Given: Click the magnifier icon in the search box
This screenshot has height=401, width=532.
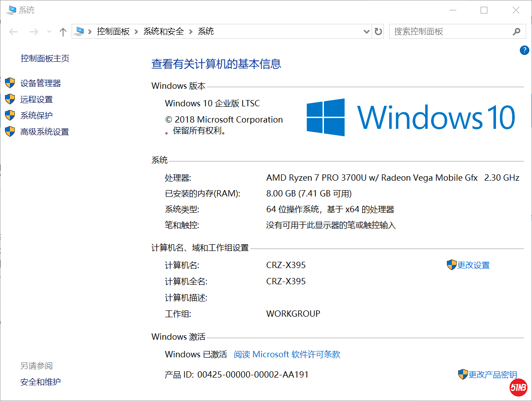Looking at the screenshot, I should (x=517, y=32).
